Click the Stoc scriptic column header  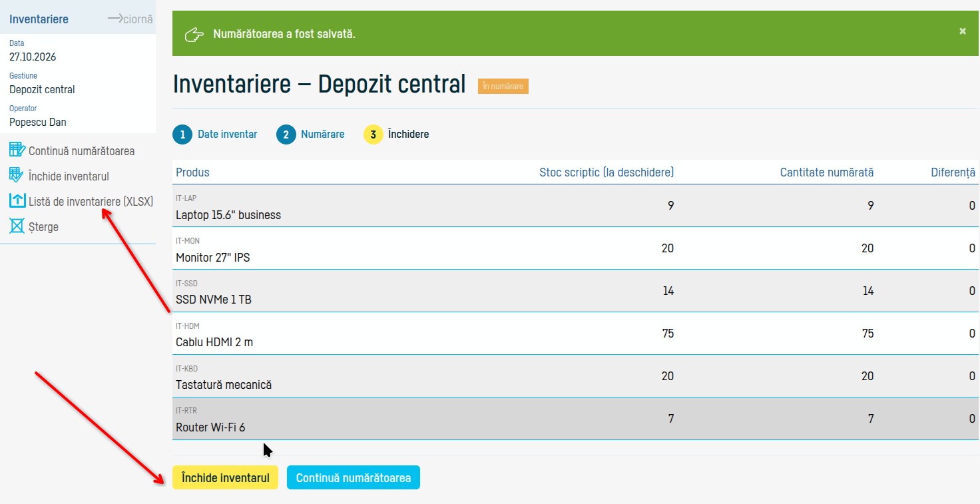tap(607, 172)
